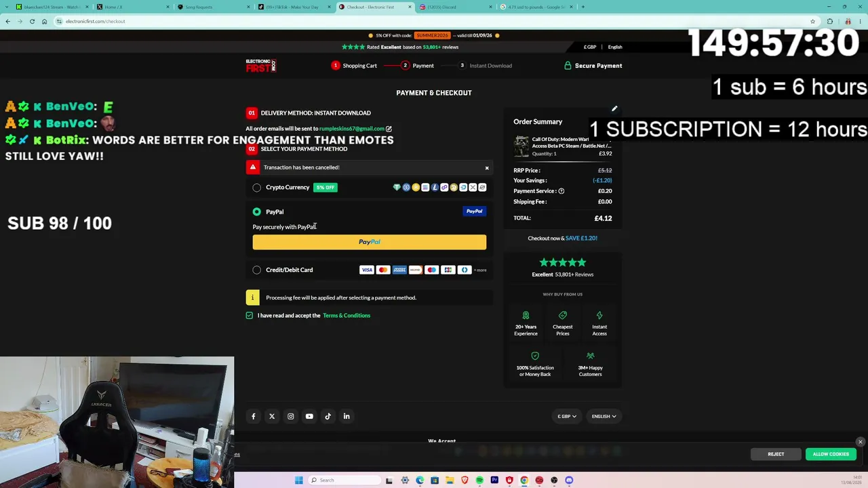
Task: Click the Payment step in checkout progress
Action: coord(418,66)
